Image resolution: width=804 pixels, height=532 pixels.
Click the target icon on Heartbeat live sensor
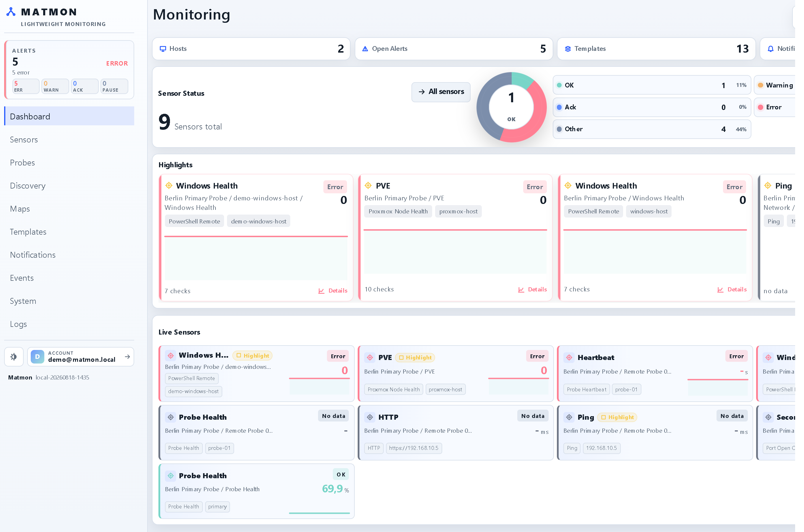pos(569,358)
